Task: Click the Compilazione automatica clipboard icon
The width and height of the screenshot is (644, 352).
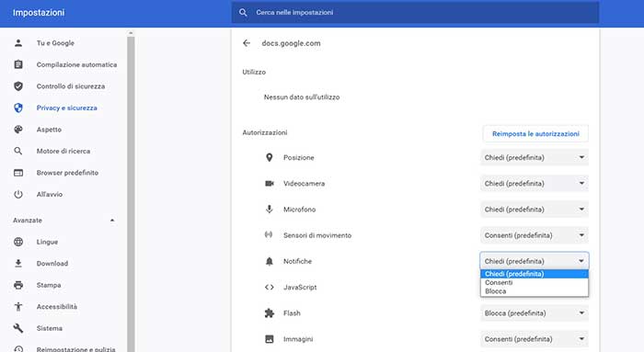Action: coord(18,64)
